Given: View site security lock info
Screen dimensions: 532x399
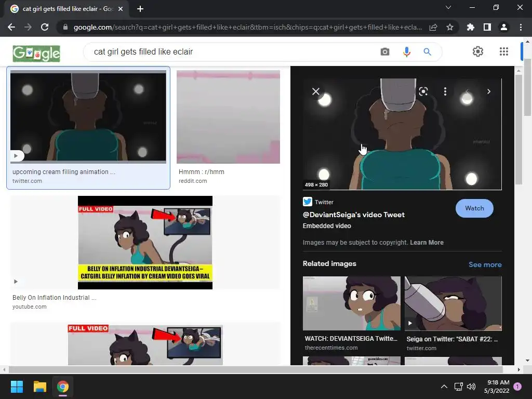Looking at the screenshot, I should 65,27.
